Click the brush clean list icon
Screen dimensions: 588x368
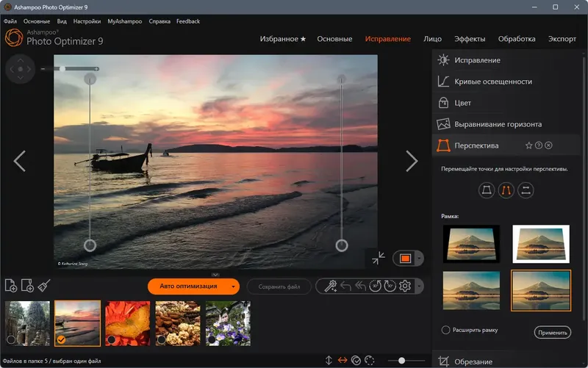tap(44, 286)
